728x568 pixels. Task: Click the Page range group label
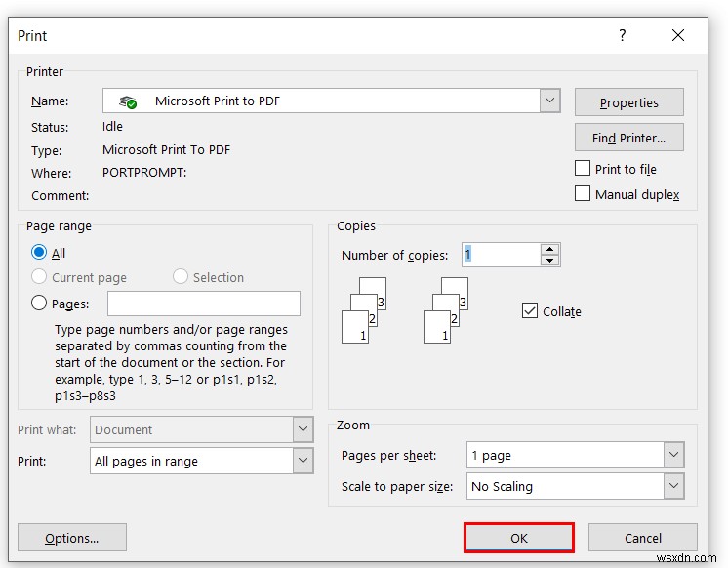(x=59, y=226)
